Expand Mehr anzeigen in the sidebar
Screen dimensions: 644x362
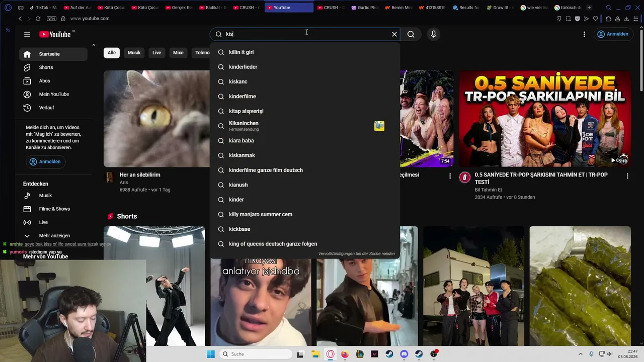pos(54,236)
